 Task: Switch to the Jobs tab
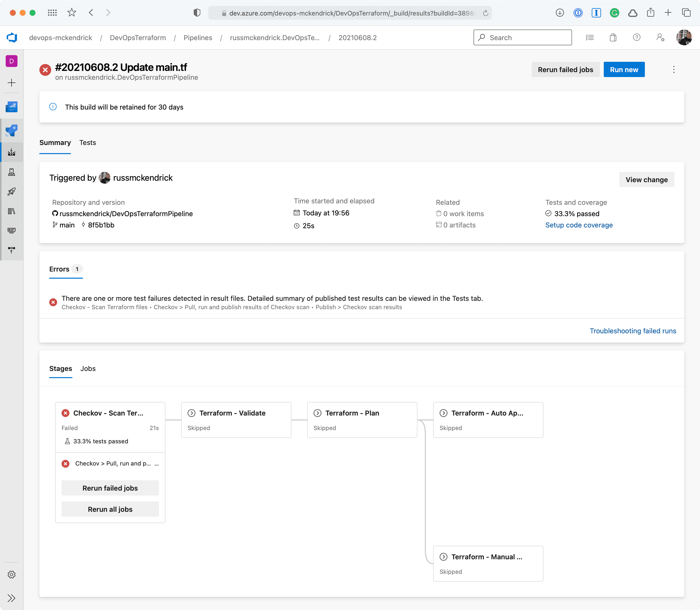point(88,369)
